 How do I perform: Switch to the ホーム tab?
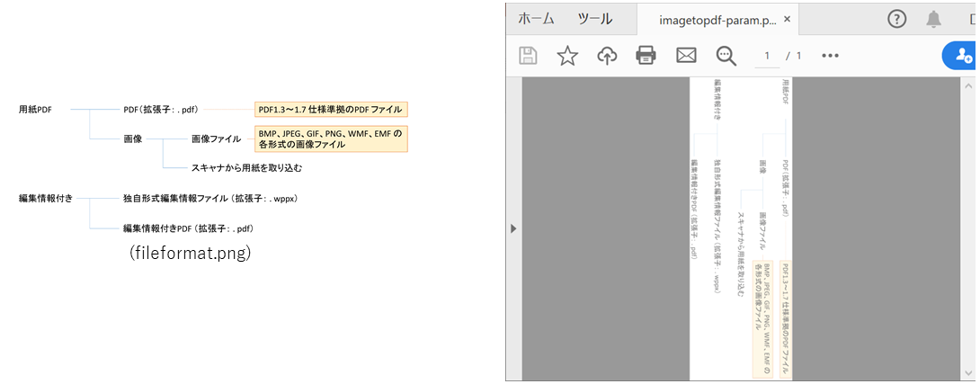[x=536, y=19]
